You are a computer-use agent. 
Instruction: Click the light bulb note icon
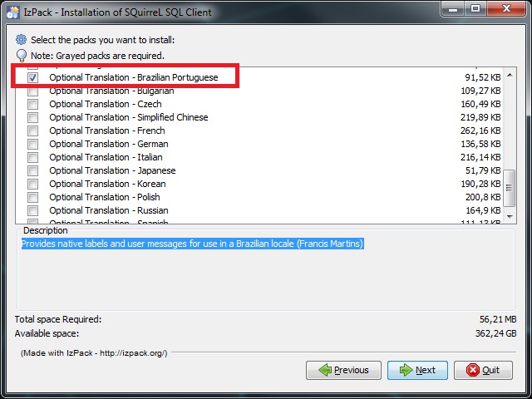click(x=22, y=56)
